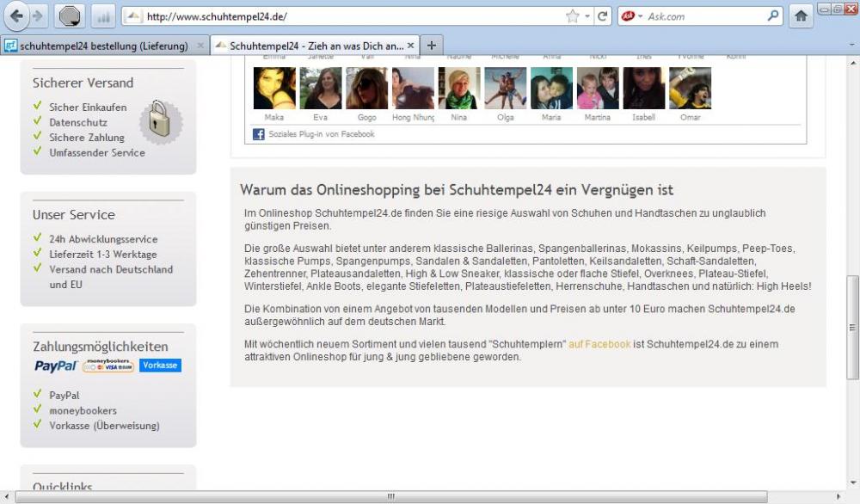Open Omar's profile picture

coord(690,88)
